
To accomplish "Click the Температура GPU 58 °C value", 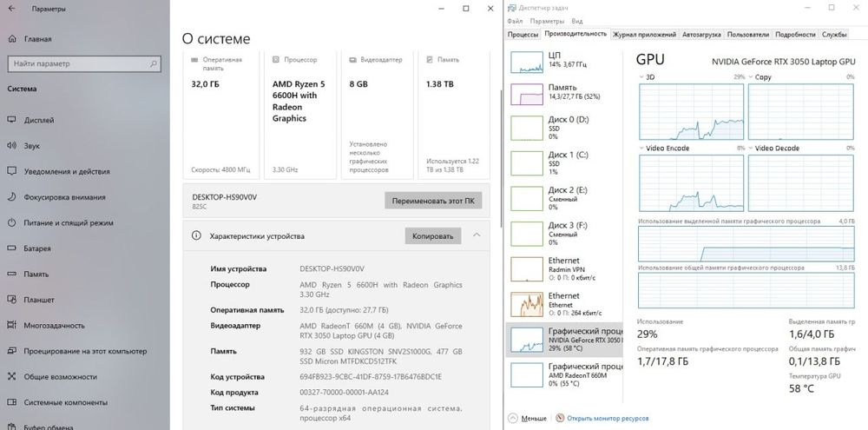I will pos(801,388).
